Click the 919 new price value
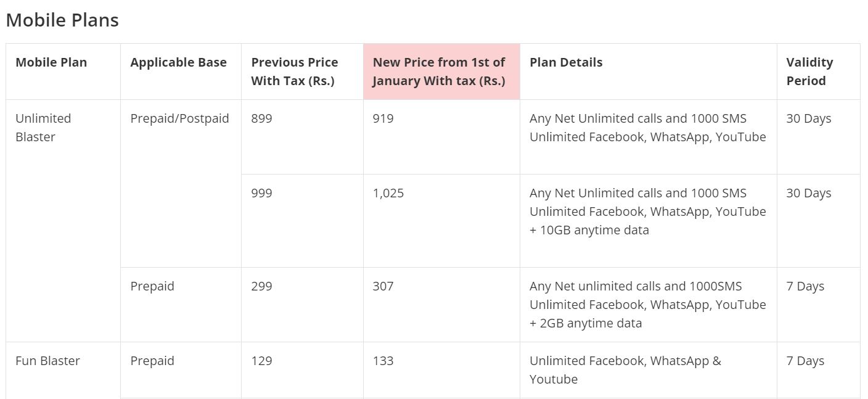The width and height of the screenshot is (868, 399). (x=383, y=118)
